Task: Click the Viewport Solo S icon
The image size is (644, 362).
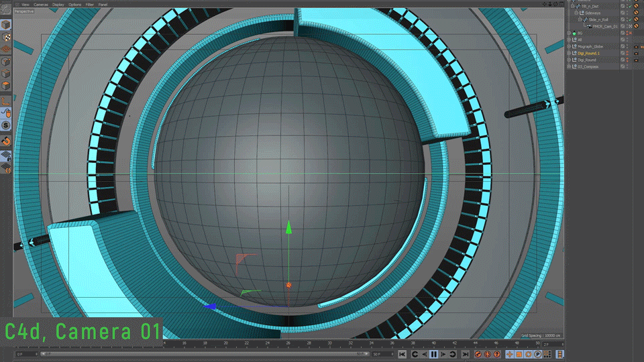Action: 6,125
